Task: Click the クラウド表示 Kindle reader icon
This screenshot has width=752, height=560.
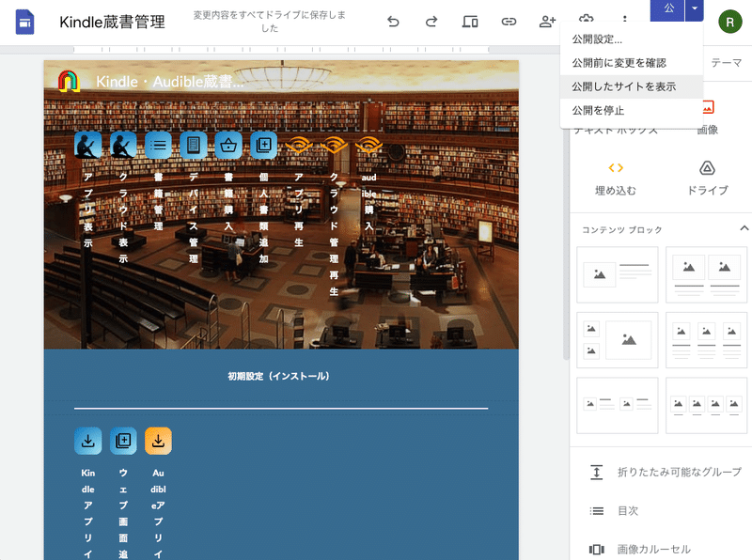Action: [x=123, y=146]
